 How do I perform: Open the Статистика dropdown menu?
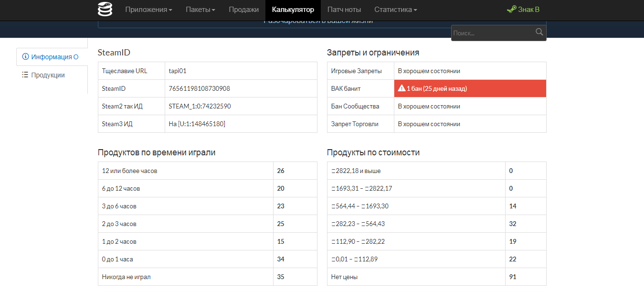point(396,10)
